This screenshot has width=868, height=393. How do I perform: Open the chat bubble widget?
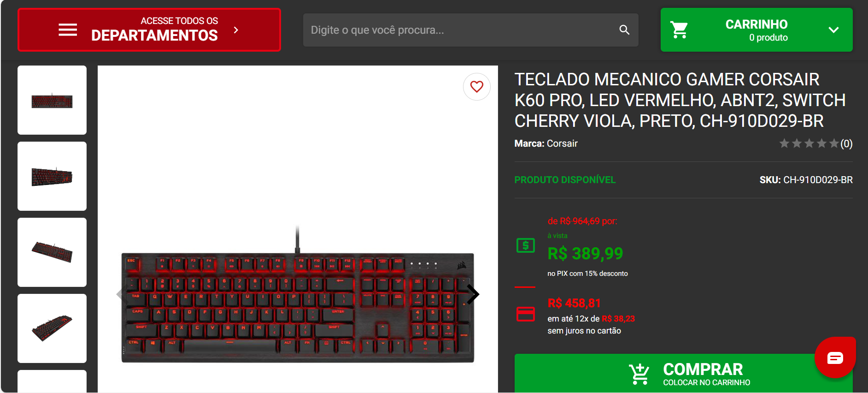(x=835, y=357)
